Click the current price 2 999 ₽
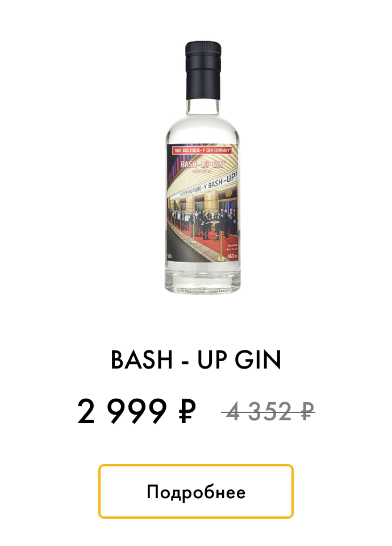392x546 pixels. tap(136, 411)
